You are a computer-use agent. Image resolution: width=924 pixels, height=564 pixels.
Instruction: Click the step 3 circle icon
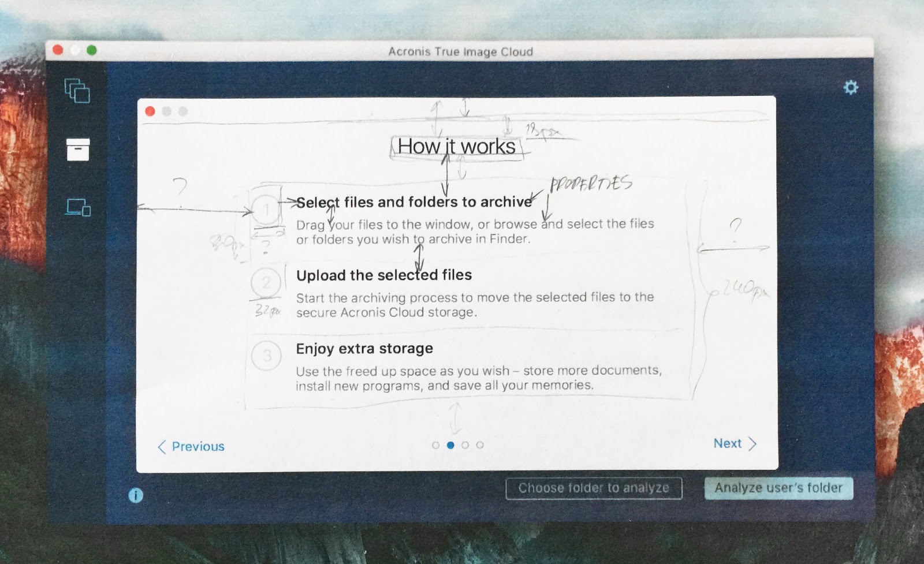pyautogui.click(x=267, y=356)
